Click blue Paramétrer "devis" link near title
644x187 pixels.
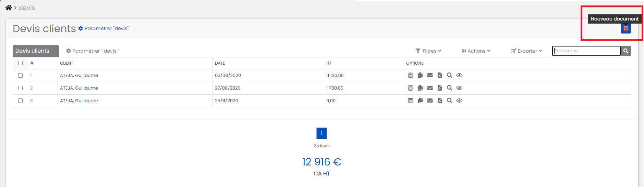click(x=104, y=28)
